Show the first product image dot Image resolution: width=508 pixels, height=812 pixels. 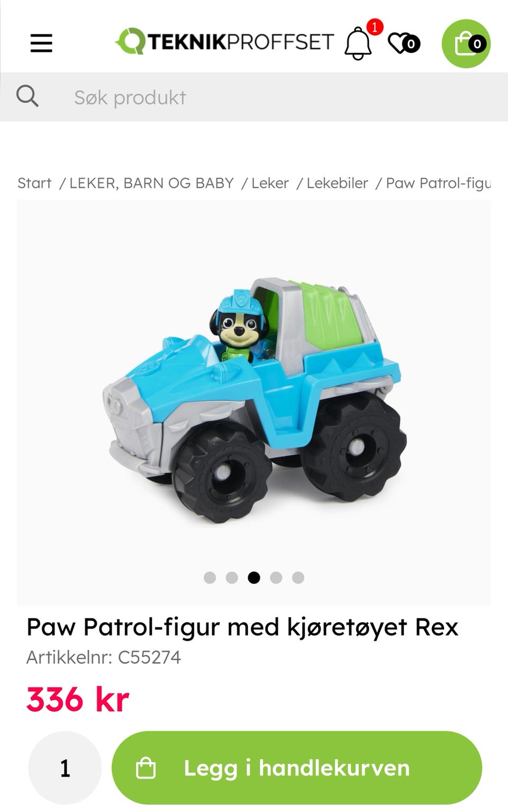pos(210,577)
